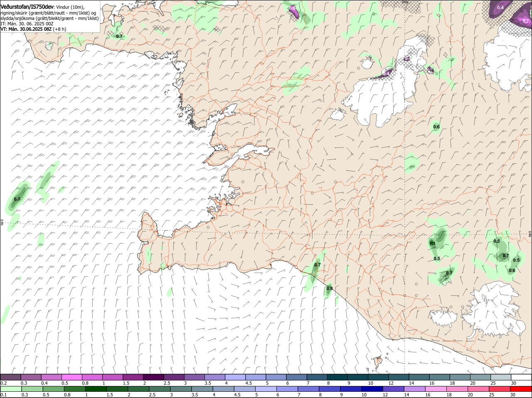532x398 pixels.
Task: Click the 'rigning/skúrir' legend description line
Action: (x=49, y=13)
